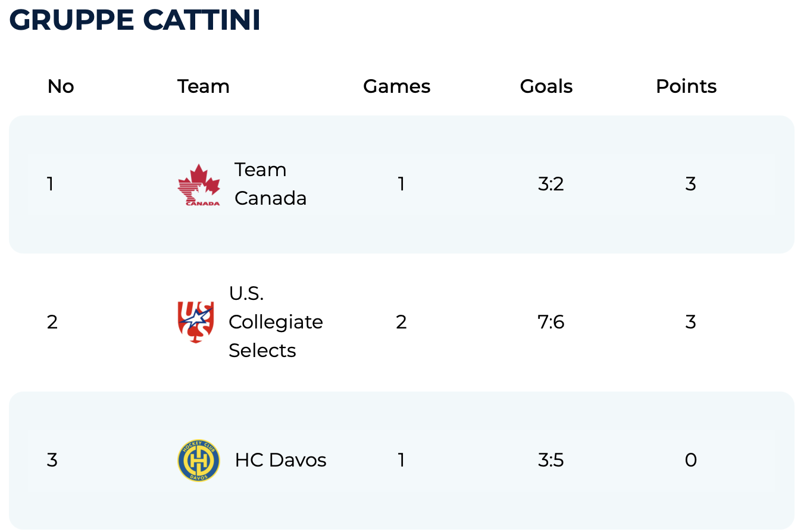The image size is (807, 532).
Task: Click the Team column header
Action: tap(204, 86)
